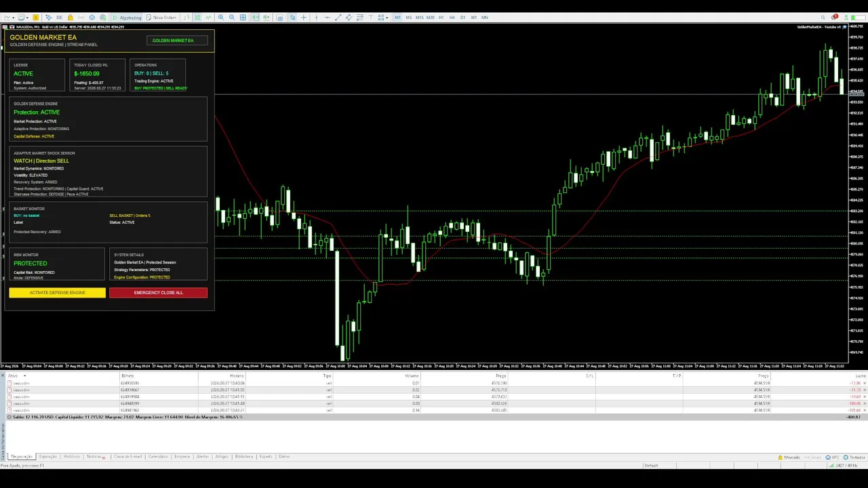
Task: Toggle the Algotrading button
Action: [127, 18]
